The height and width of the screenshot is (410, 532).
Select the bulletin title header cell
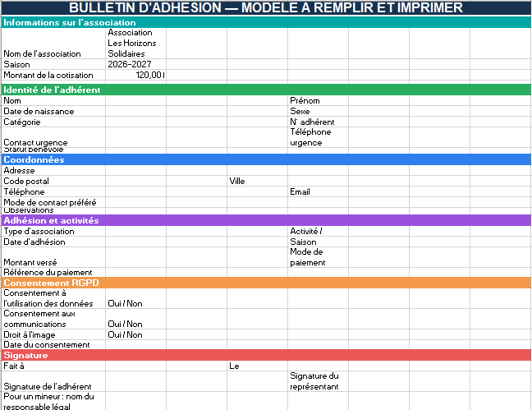(x=266, y=7)
